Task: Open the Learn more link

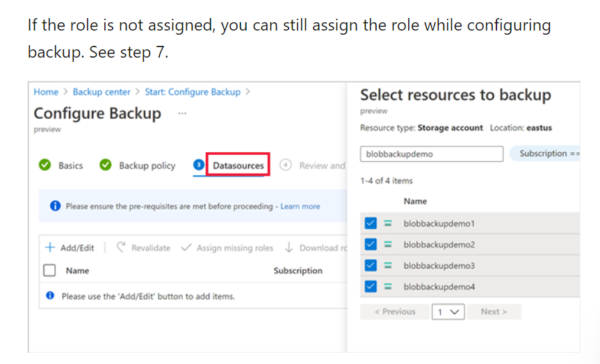Action: 300,206
